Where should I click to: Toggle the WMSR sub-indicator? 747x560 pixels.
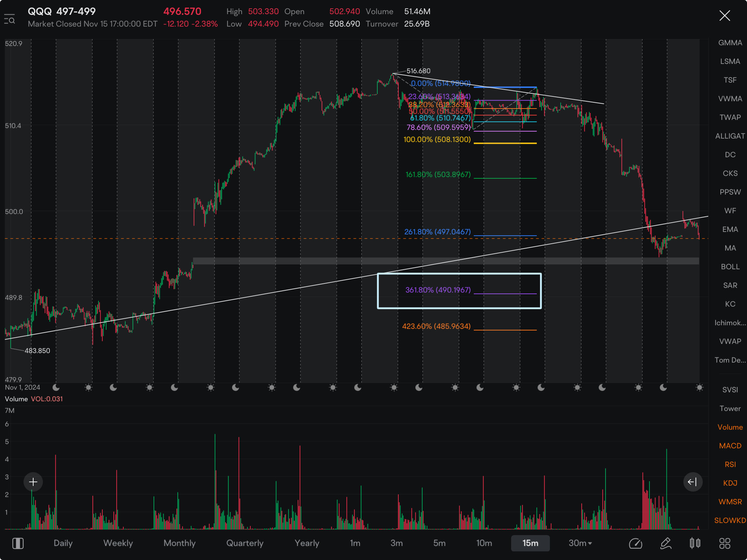(x=730, y=502)
